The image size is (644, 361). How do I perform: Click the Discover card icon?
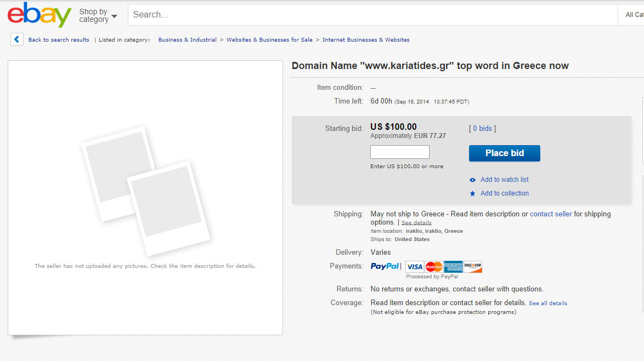tap(473, 267)
